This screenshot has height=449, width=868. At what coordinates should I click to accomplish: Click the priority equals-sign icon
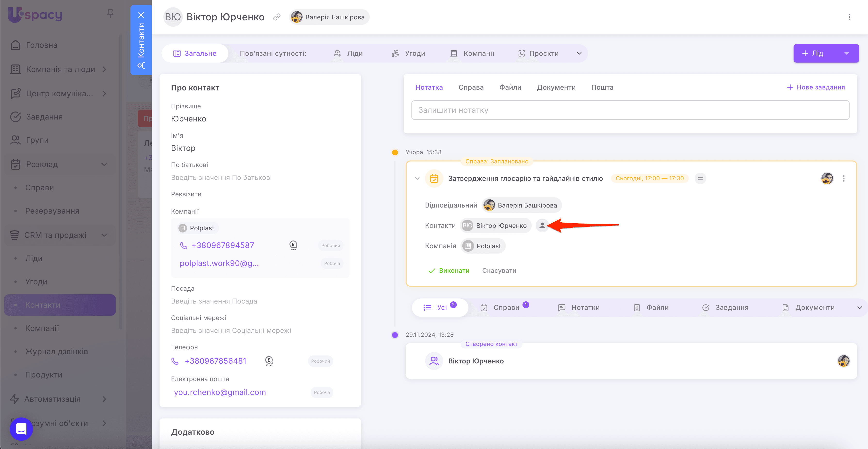coord(700,178)
